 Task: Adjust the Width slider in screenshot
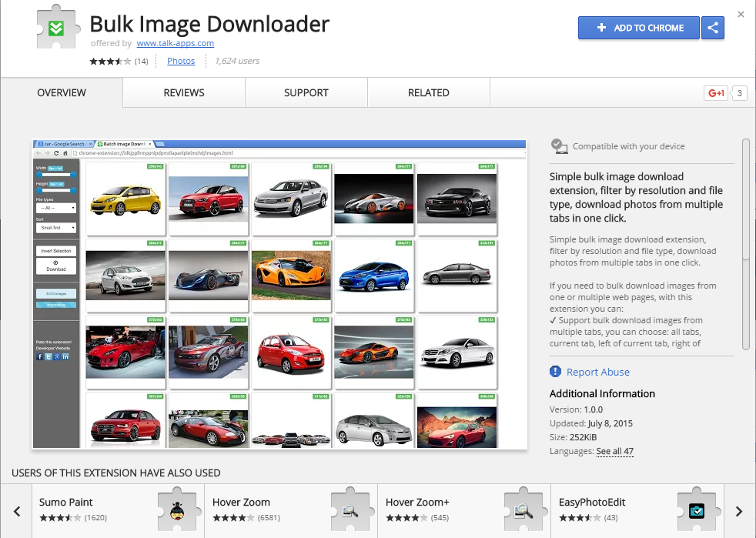56,175
